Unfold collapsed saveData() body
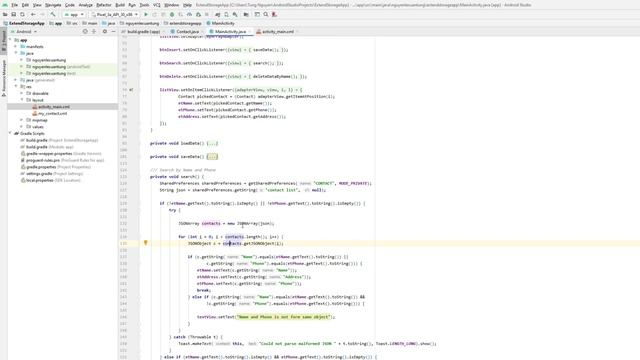The height and width of the screenshot is (360, 640). coord(212,157)
